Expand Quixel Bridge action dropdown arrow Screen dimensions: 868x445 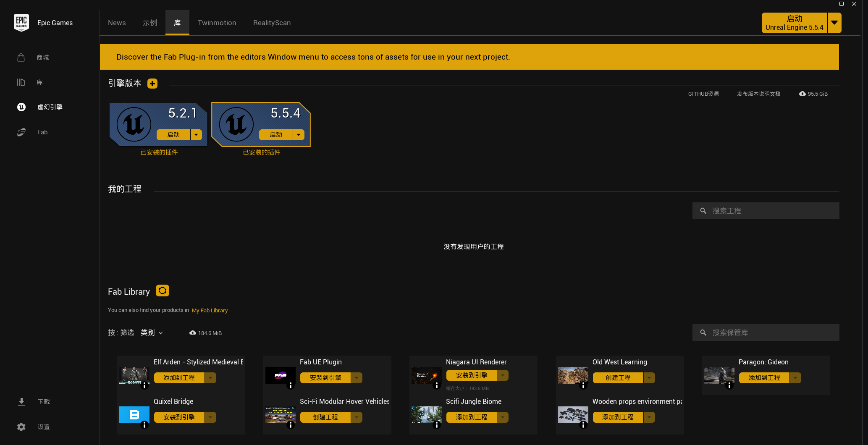tap(210, 417)
